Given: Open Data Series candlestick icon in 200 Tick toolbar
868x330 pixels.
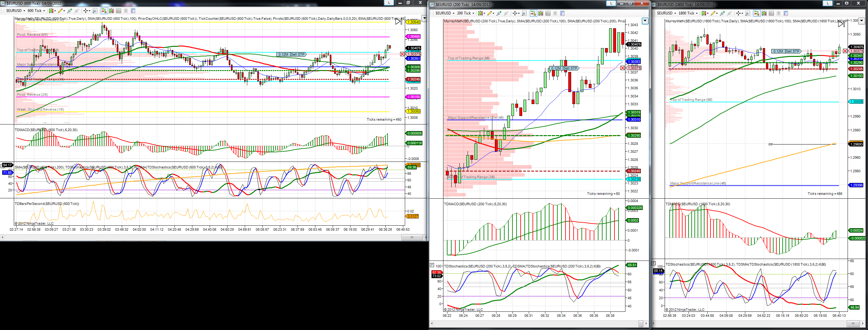Looking at the screenshot, I should [x=541, y=13].
